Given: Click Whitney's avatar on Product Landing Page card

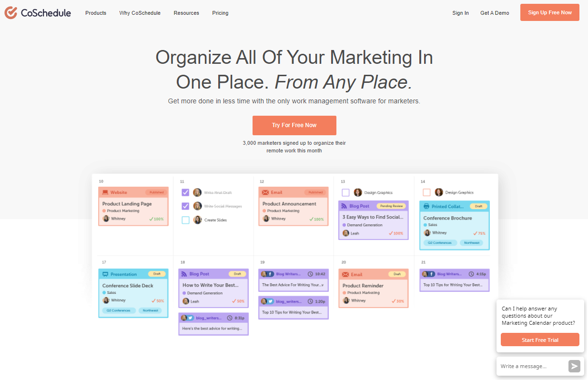Looking at the screenshot, I should tap(106, 219).
